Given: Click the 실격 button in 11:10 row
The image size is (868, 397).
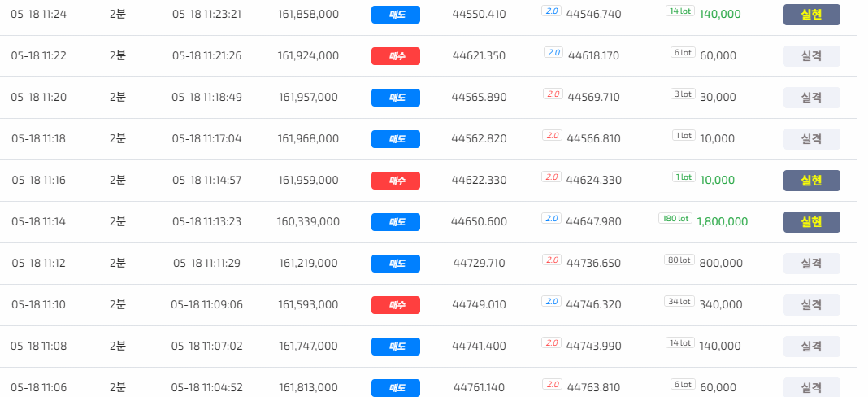Looking at the screenshot, I should 812,305.
